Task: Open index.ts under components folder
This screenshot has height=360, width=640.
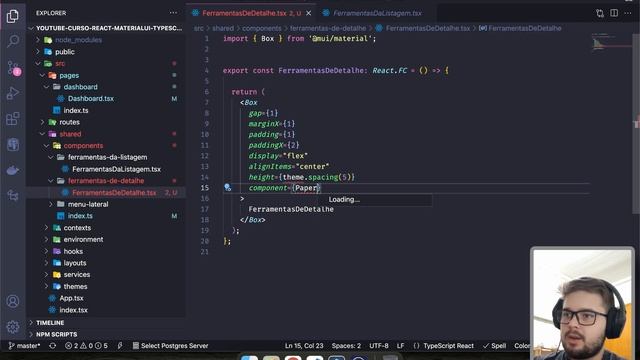Action: point(80,216)
